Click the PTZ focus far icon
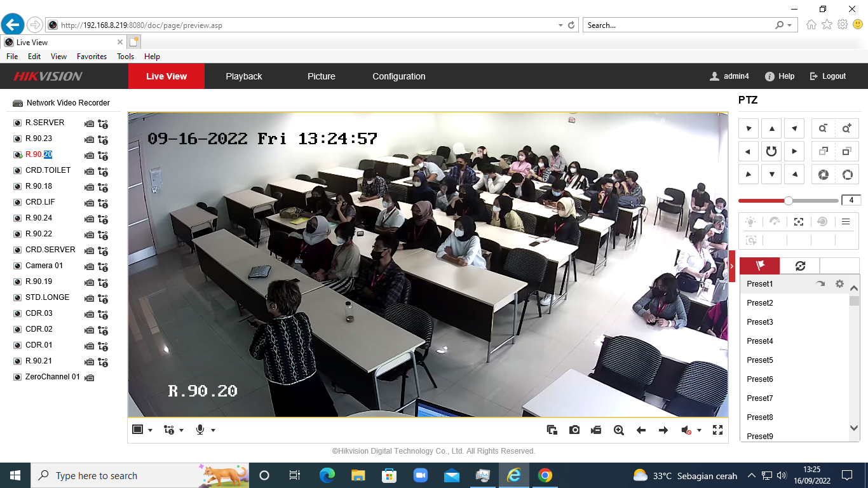 pyautogui.click(x=846, y=151)
